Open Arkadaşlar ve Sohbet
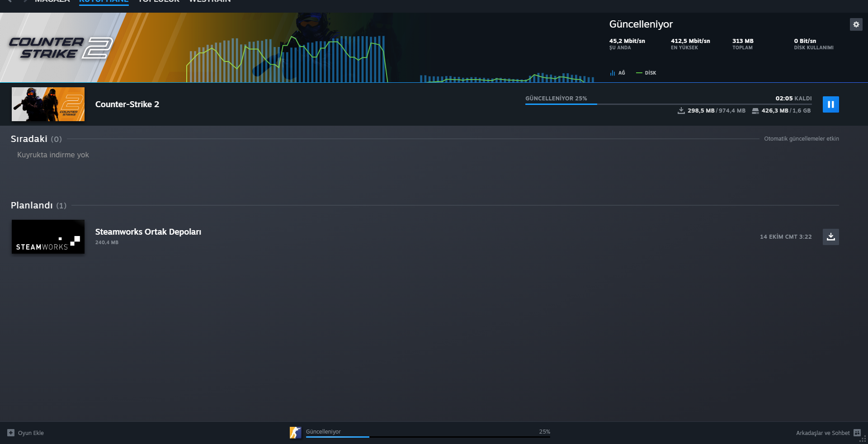Image resolution: width=868 pixels, height=444 pixels. 828,433
